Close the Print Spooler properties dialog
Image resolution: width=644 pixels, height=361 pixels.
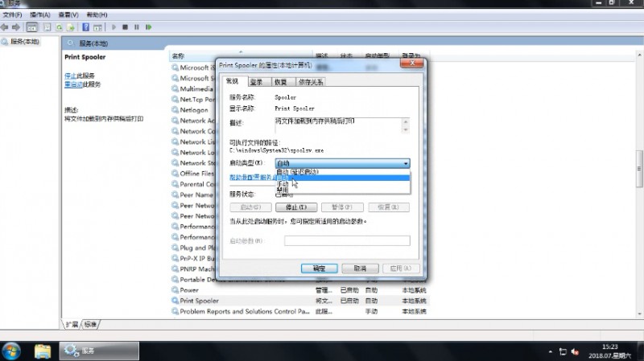click(x=411, y=64)
